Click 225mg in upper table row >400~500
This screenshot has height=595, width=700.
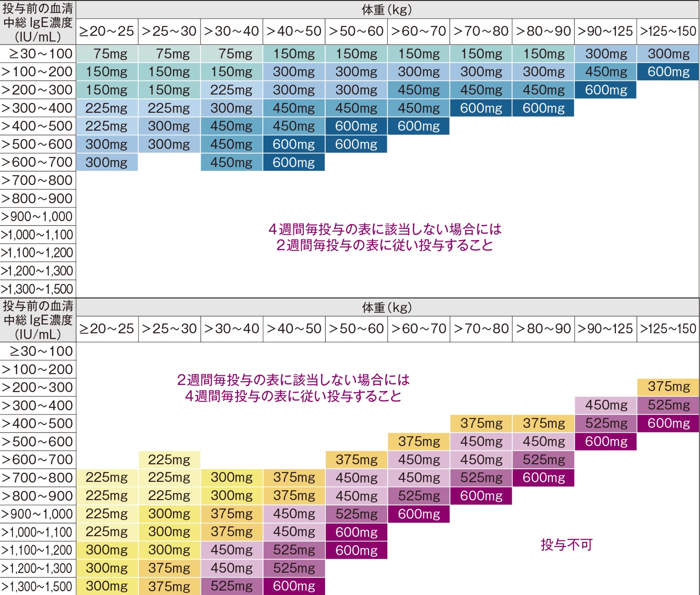pos(107,126)
